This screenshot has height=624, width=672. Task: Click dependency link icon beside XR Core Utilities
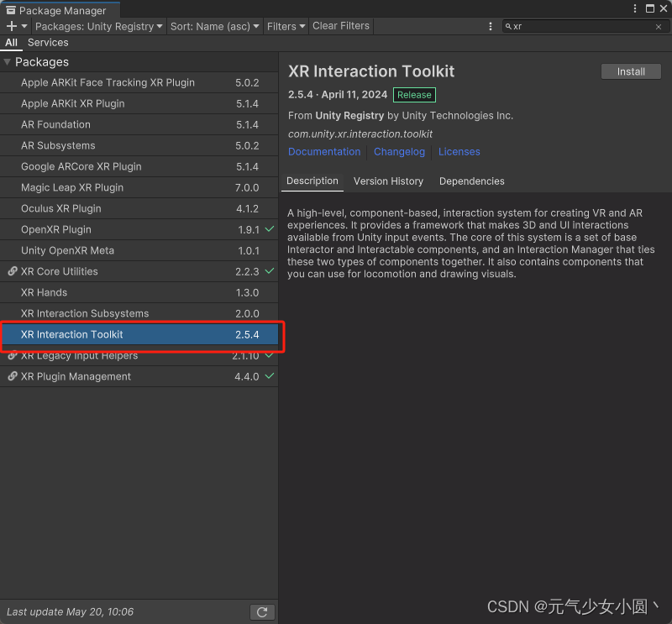click(13, 271)
